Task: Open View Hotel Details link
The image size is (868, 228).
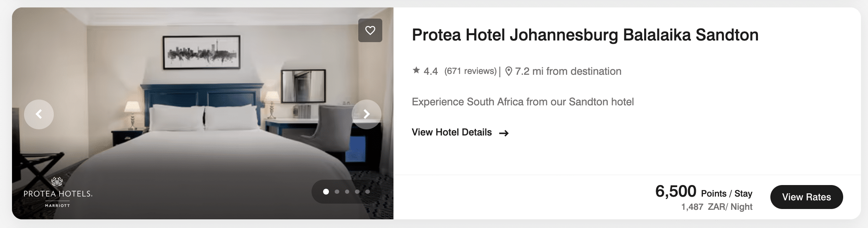Action: tap(452, 133)
